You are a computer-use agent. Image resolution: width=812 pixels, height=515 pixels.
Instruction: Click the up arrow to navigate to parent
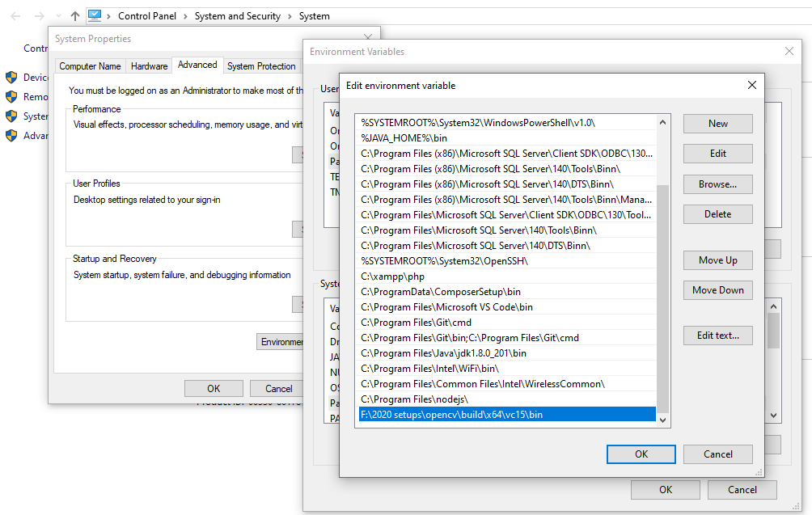(74, 15)
